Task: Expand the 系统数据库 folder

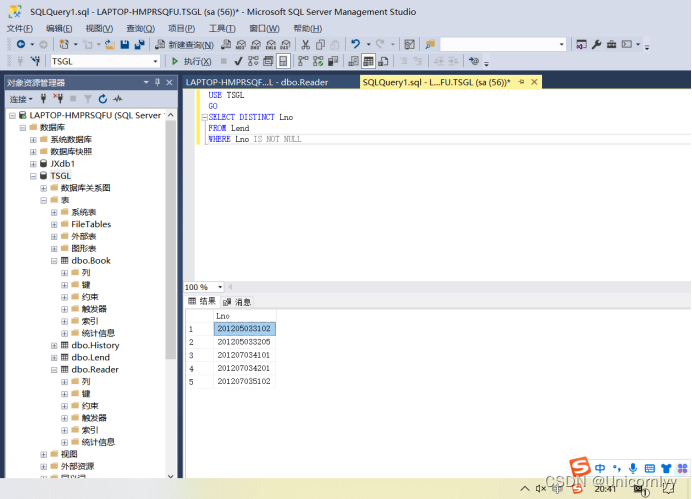Action: pyautogui.click(x=33, y=140)
